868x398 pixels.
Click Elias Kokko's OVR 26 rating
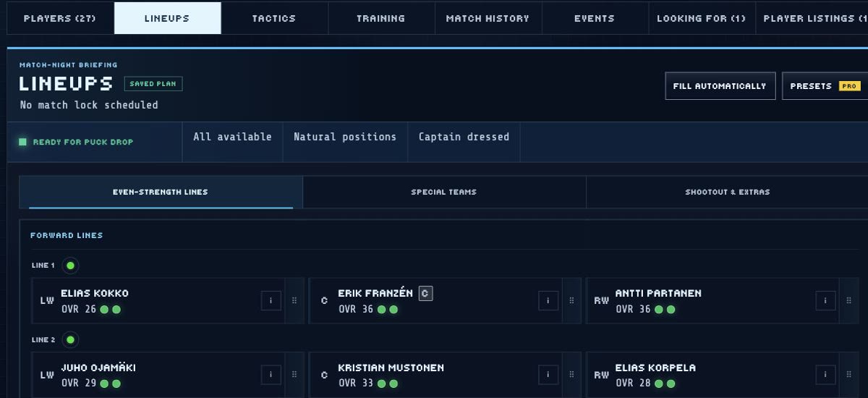pyautogui.click(x=79, y=310)
